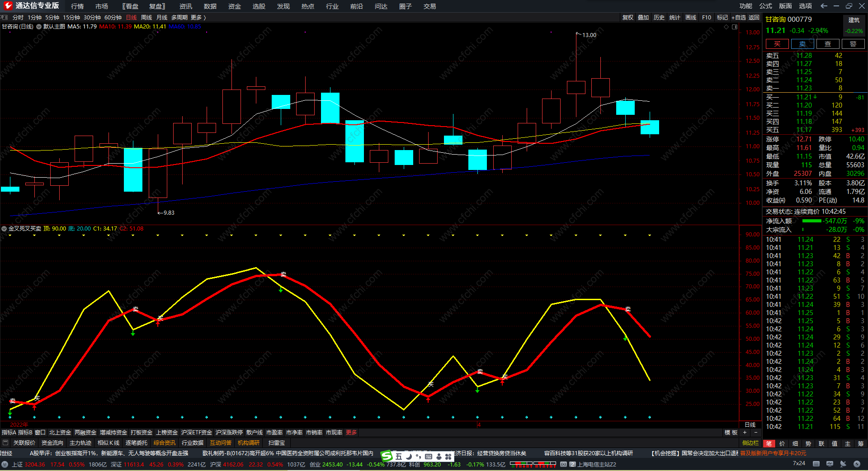
Task: Click the 警 alert button
Action: (853, 44)
